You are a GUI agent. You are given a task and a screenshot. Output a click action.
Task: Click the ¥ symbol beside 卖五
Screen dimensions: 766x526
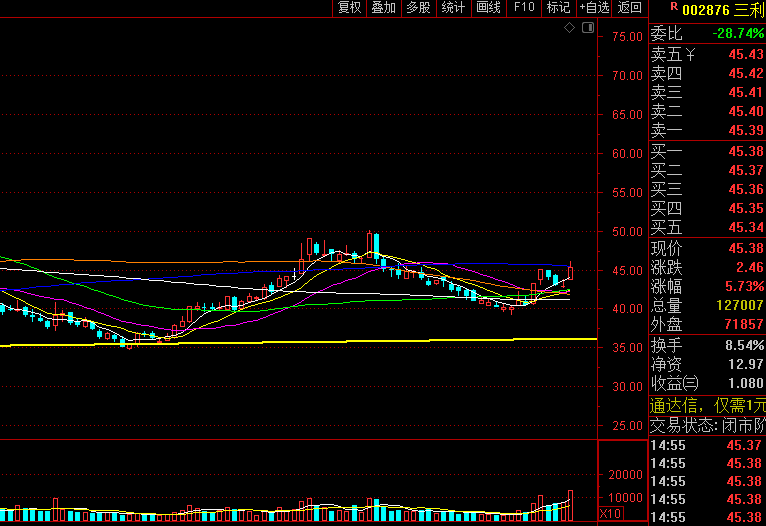point(689,55)
